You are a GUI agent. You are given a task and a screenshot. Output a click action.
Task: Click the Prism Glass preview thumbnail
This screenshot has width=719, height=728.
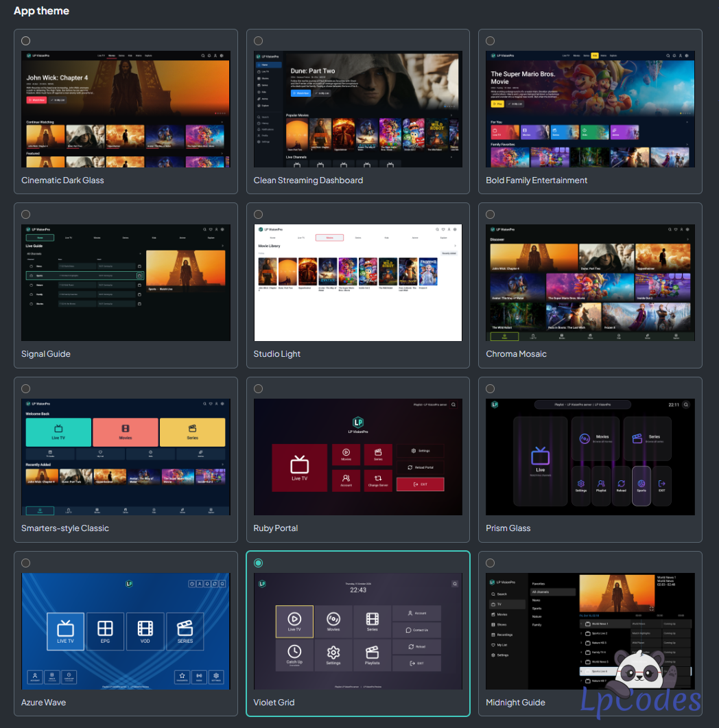(x=591, y=457)
